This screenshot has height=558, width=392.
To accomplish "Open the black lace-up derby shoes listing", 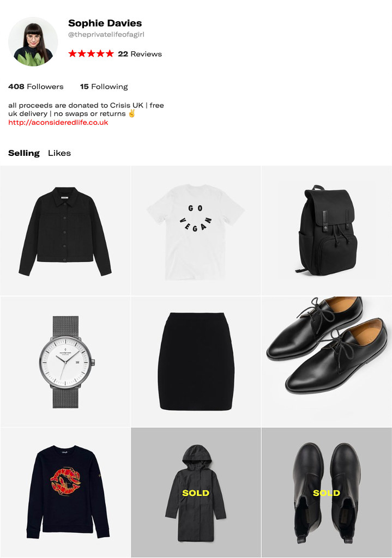I will 327,362.
